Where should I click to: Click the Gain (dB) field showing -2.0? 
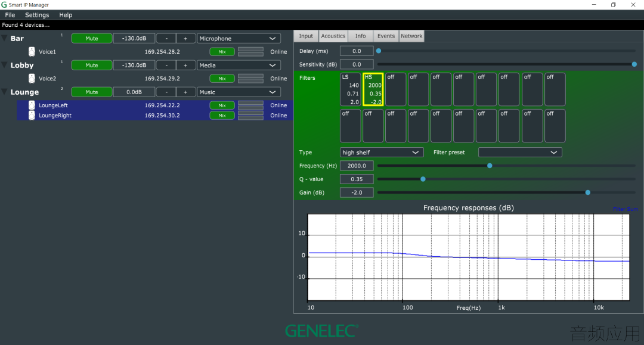(x=357, y=192)
